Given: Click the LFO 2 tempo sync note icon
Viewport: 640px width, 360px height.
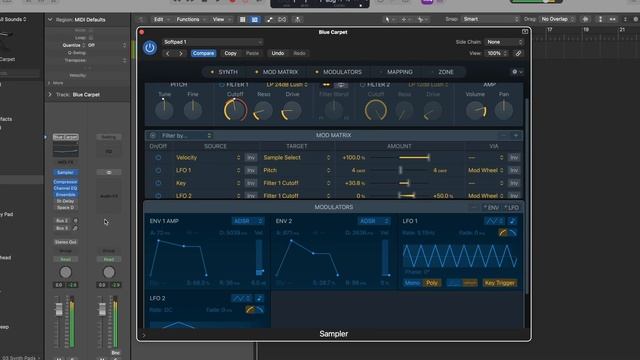Looking at the screenshot, I should point(259,298).
